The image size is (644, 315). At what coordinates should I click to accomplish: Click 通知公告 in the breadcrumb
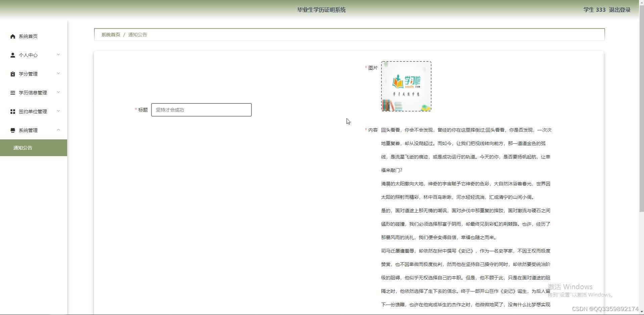[x=138, y=35]
